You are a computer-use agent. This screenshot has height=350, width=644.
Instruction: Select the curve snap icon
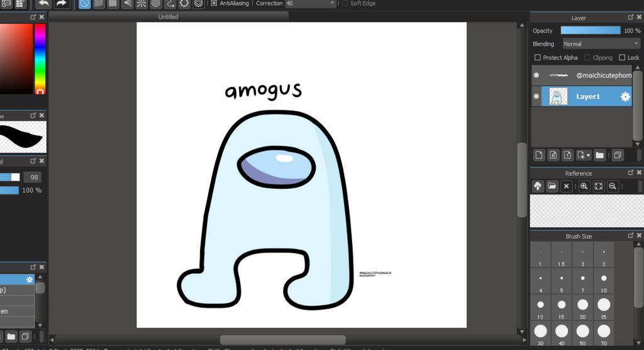point(170,4)
